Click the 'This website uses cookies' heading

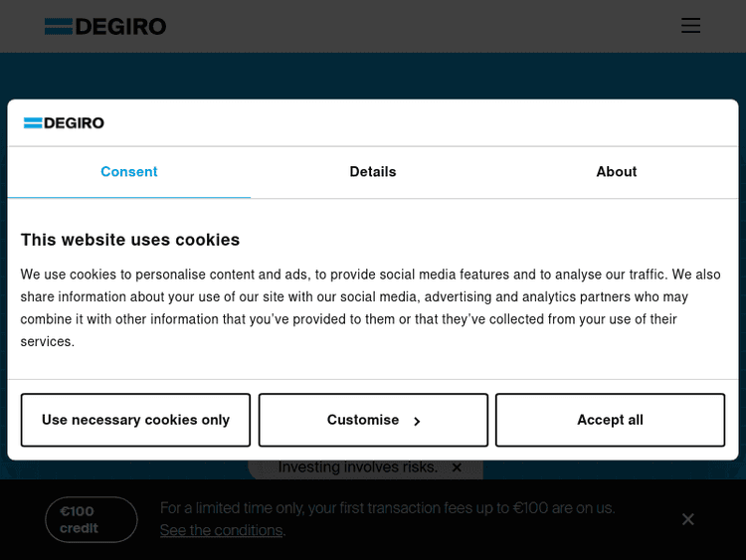point(130,240)
